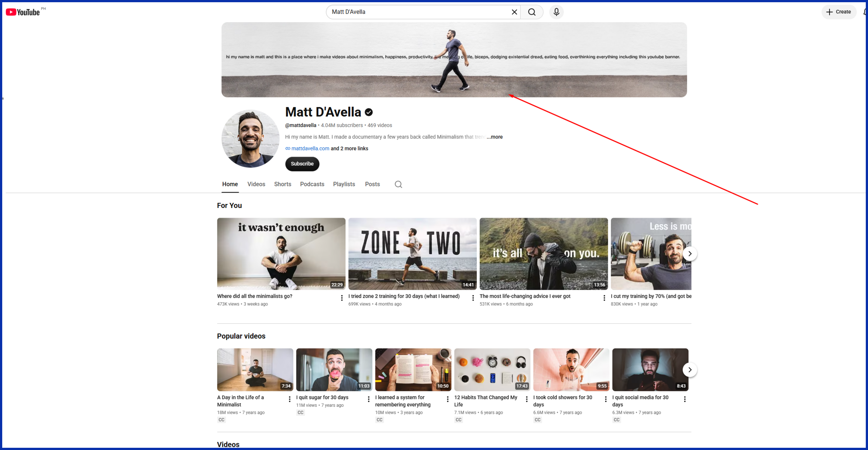Switch to the Playlists tab

[344, 184]
